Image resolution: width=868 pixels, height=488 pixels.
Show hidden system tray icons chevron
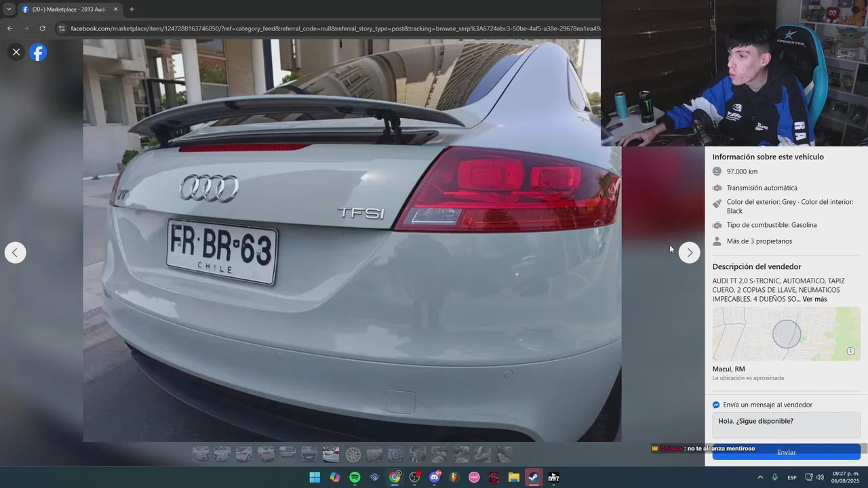point(760,477)
